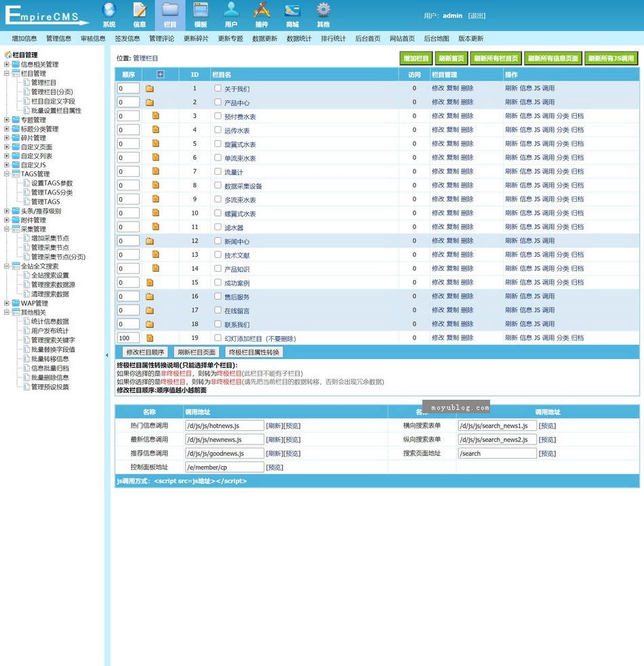644x666 pixels.
Task: Click the folder icon for 关于我们 row
Action: (x=150, y=89)
